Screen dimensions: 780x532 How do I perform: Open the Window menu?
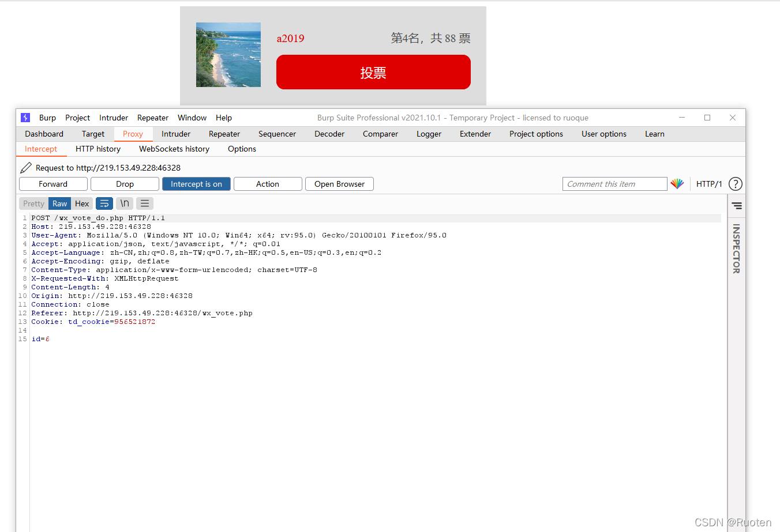[x=192, y=118]
